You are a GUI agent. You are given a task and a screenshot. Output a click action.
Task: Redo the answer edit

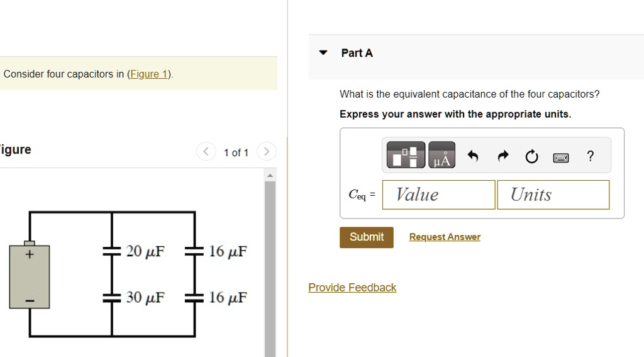click(x=502, y=156)
